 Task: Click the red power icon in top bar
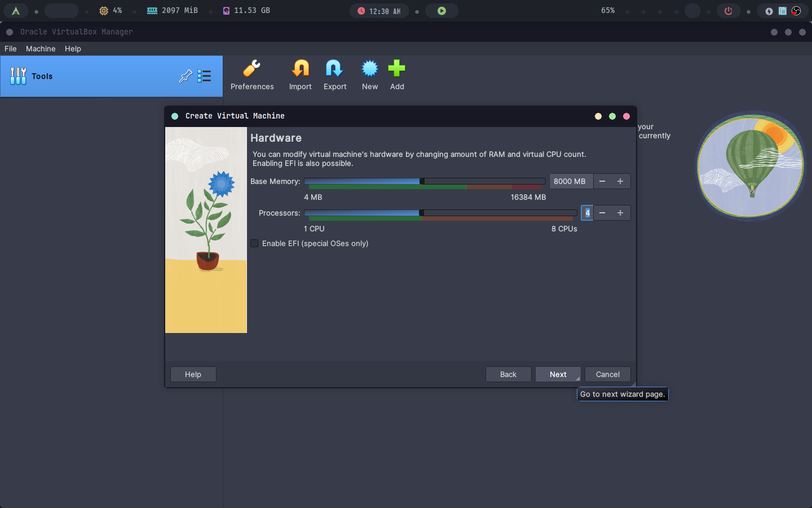coord(728,11)
